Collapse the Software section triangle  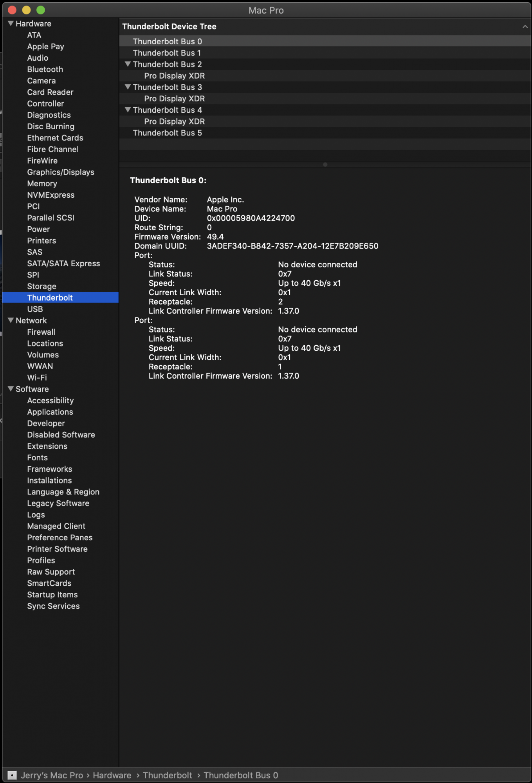click(x=11, y=389)
